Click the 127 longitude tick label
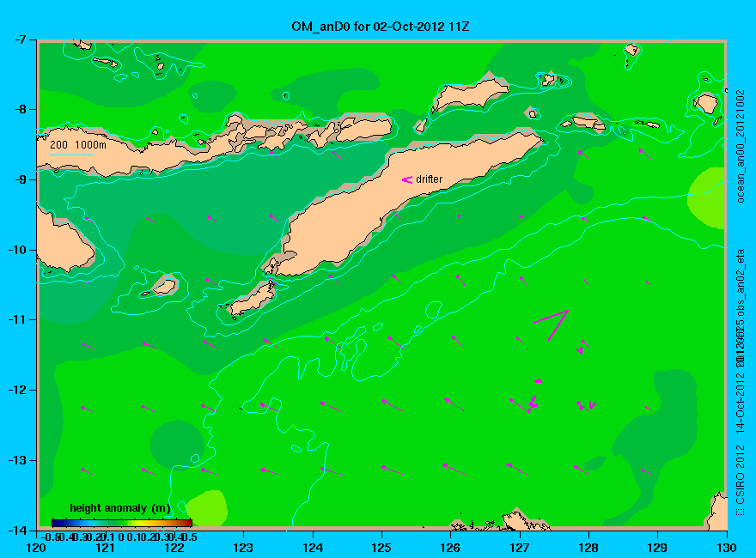Screen dimensions: 756x558 pos(520,548)
